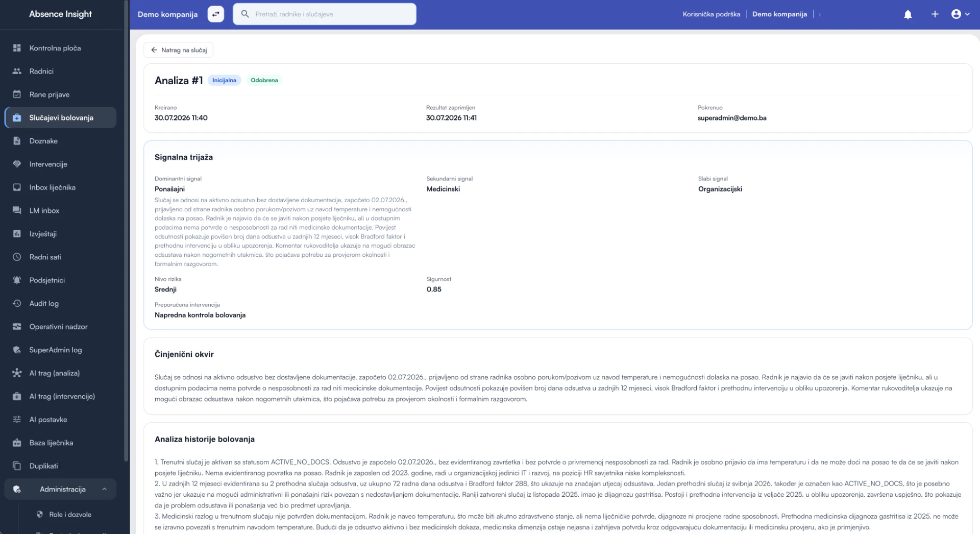Click the Absence Insight logo title
980x534 pixels.
coord(60,14)
